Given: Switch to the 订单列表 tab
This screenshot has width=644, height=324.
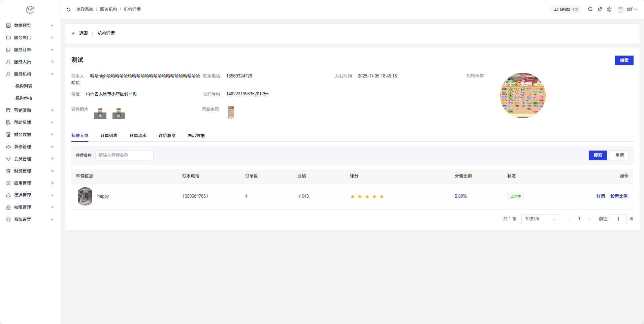Looking at the screenshot, I should [109, 136].
